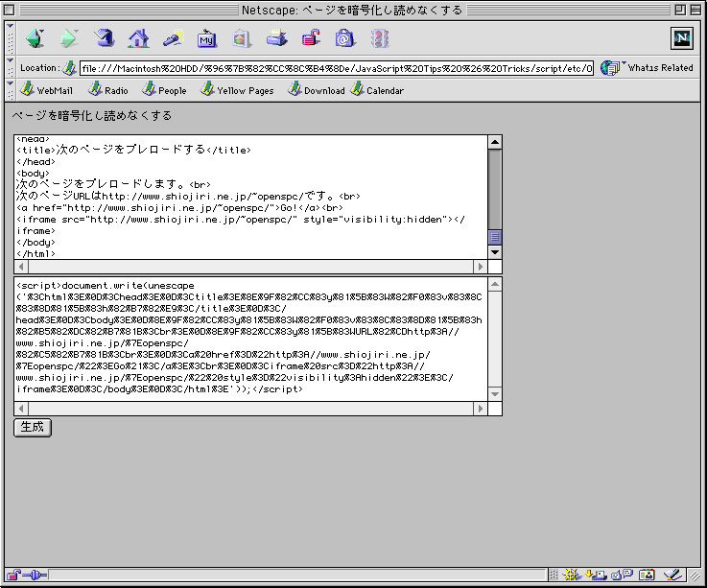Click the Search flashlight icon
This screenshot has width=707, height=588.
[x=173, y=38]
